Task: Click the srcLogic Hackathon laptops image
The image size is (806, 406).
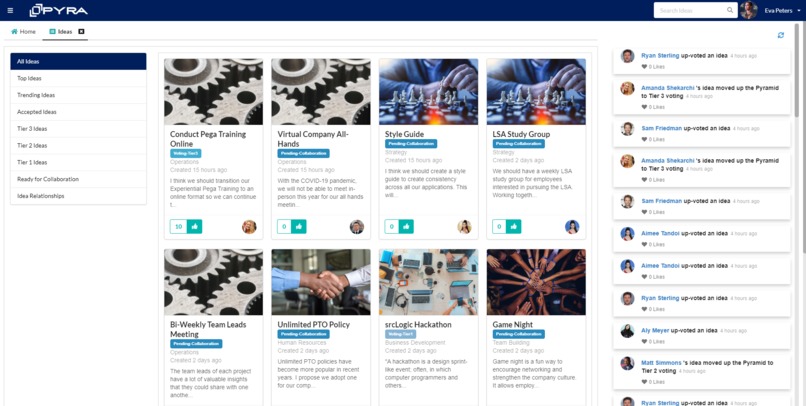Action: (x=429, y=282)
